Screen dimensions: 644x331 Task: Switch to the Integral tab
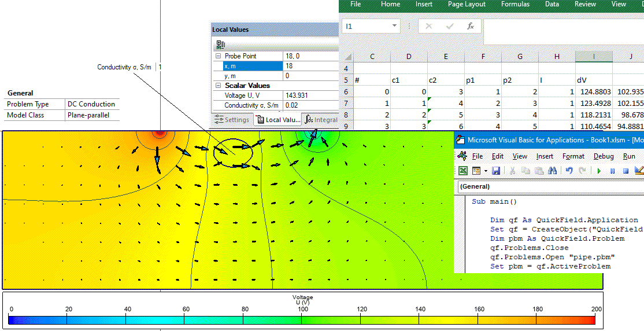tap(321, 120)
